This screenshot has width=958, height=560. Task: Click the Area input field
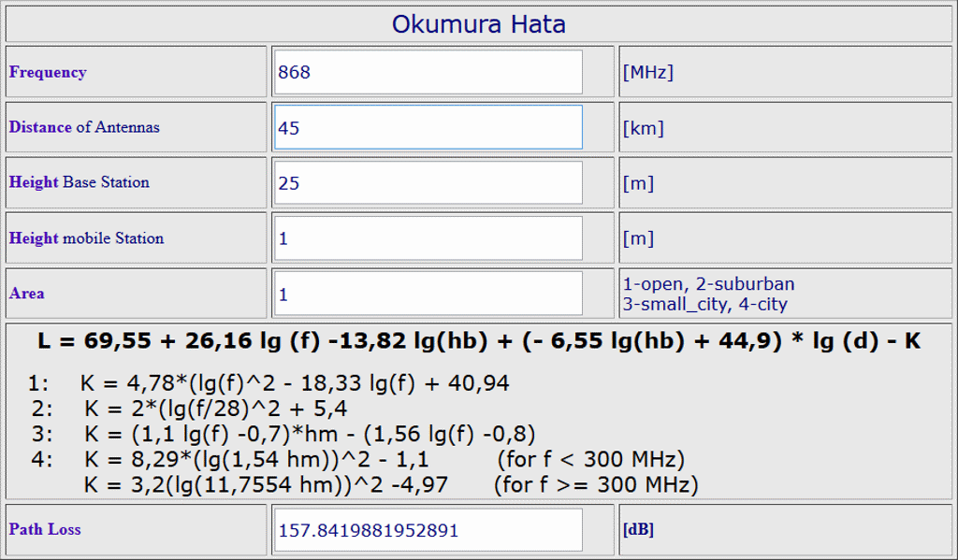[428, 294]
